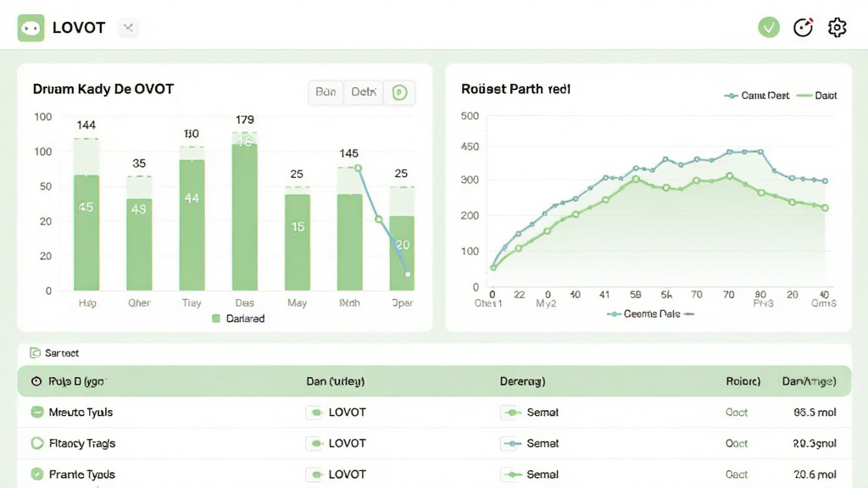Click the green Darlared legend swatch
The image size is (868, 488).
216,319
